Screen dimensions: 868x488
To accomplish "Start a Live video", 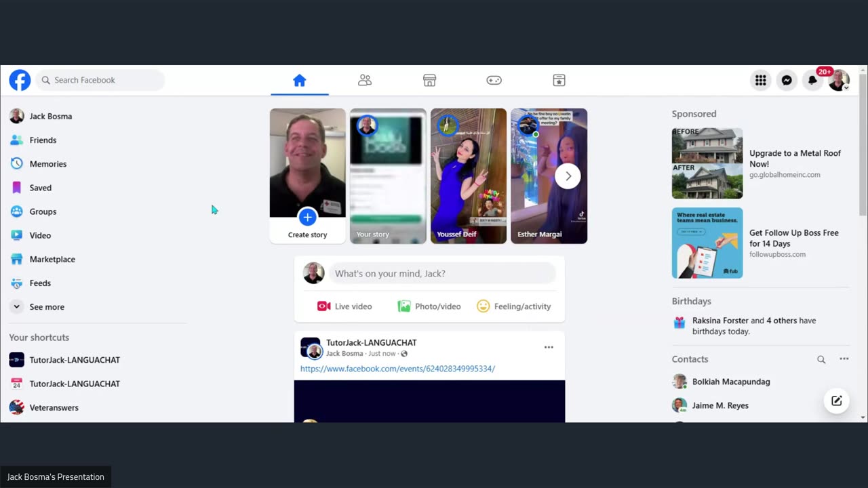I will tap(344, 306).
